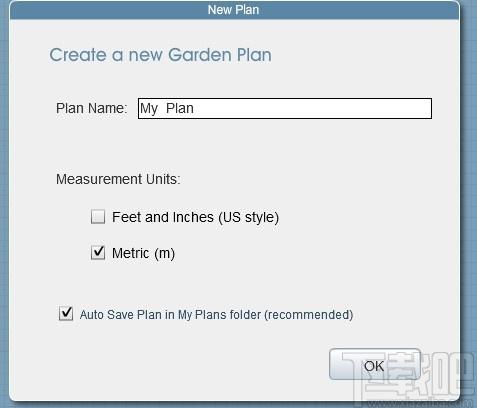
Task: Click the (recommended) text
Action: 309,315
